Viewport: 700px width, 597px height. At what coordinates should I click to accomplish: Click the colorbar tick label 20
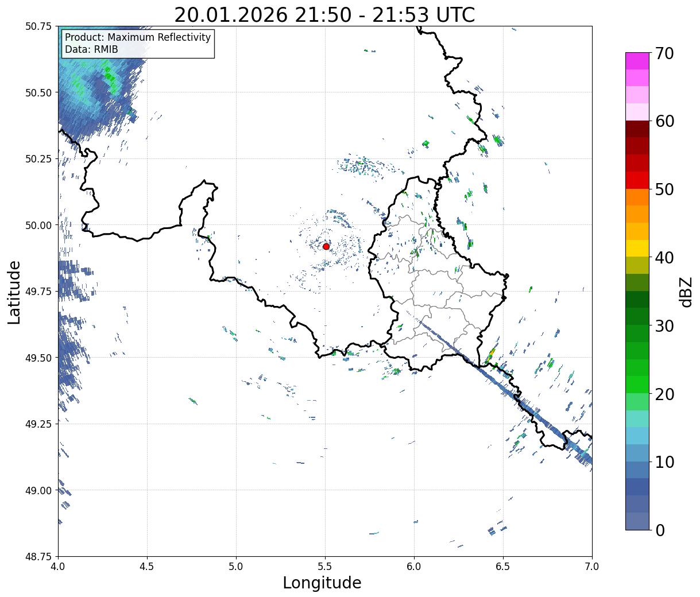664,394
